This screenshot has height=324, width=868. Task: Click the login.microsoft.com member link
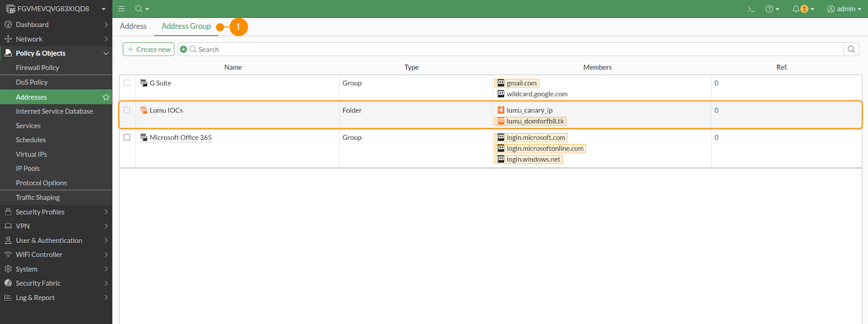(x=536, y=138)
